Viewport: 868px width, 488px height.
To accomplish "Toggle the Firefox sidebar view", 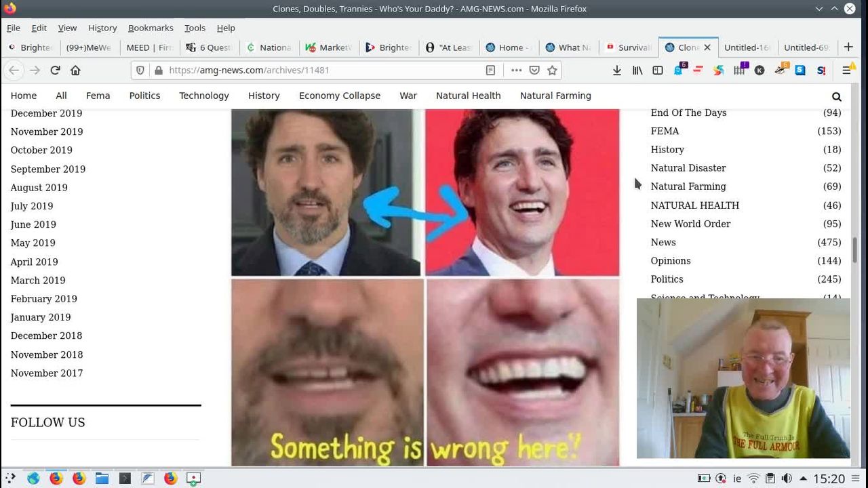I will (658, 70).
